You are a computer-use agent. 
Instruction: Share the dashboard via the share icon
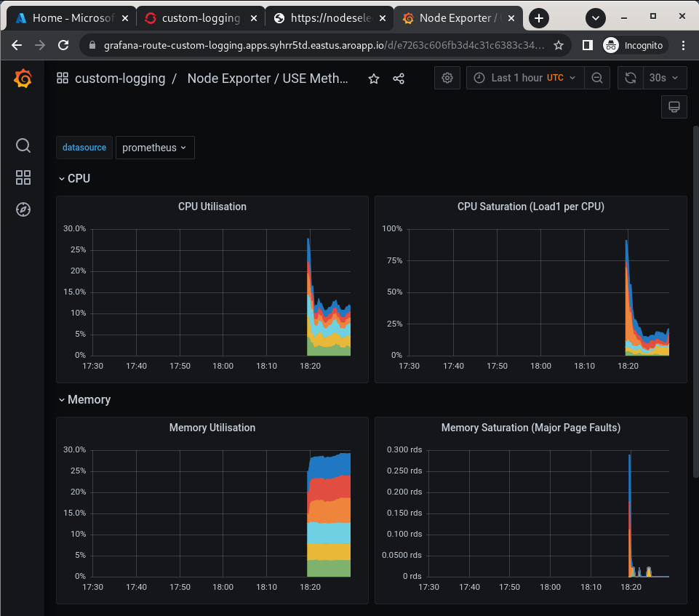click(399, 79)
